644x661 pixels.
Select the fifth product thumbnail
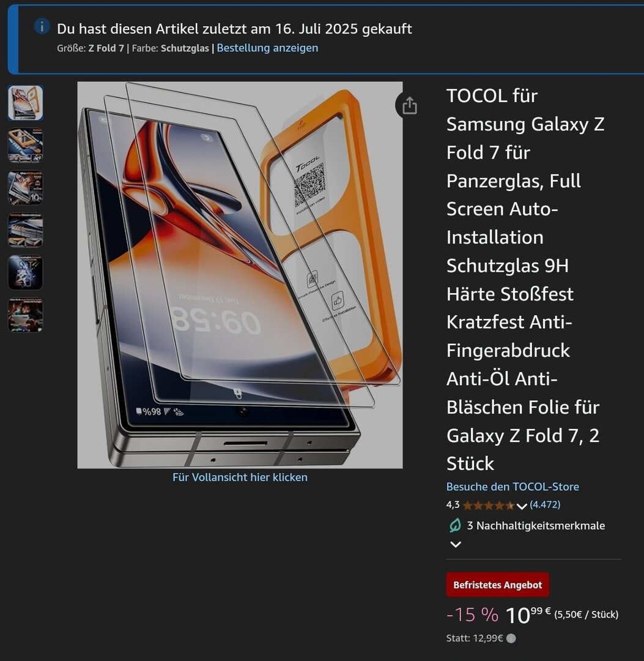coord(26,272)
